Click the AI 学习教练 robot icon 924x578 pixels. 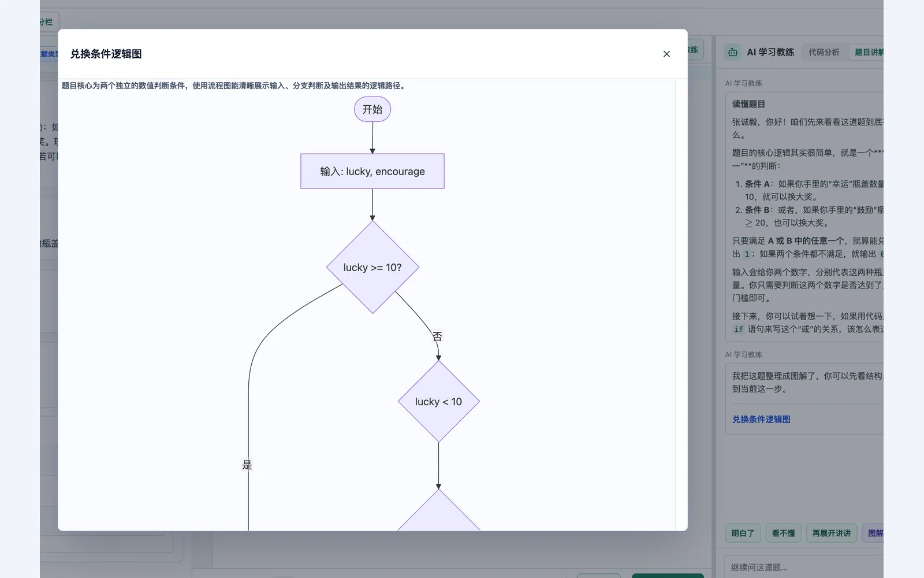coord(733,52)
